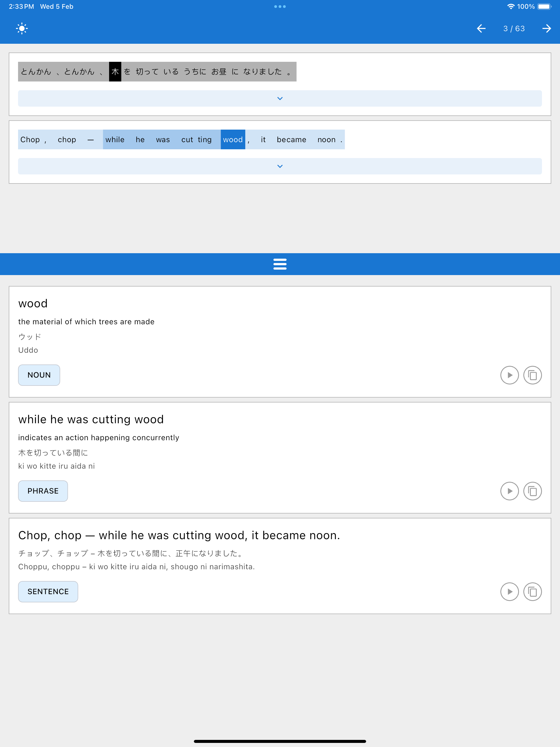Tap the NOUN tag button
The image size is (560, 747).
(39, 375)
